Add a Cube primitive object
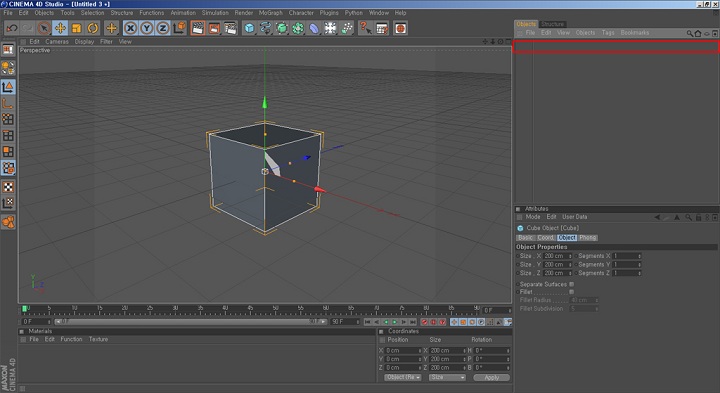The height and width of the screenshot is (393, 720). [x=249, y=28]
